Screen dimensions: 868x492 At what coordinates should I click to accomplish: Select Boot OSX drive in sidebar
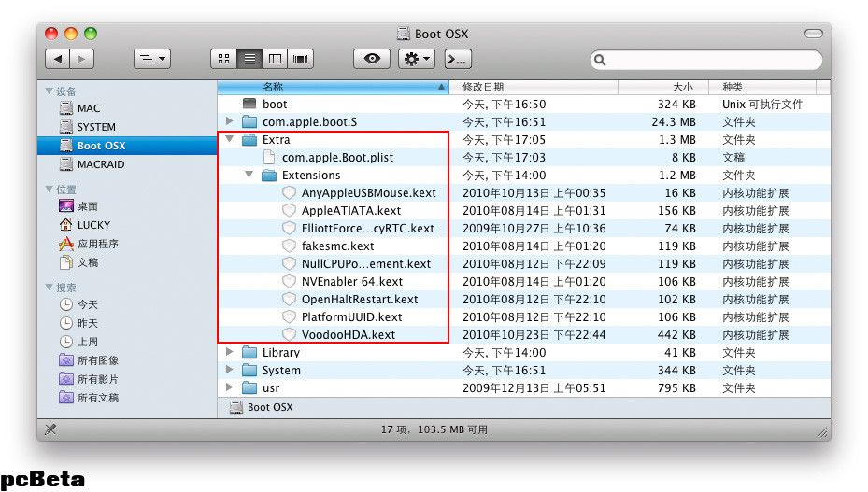[x=127, y=146]
